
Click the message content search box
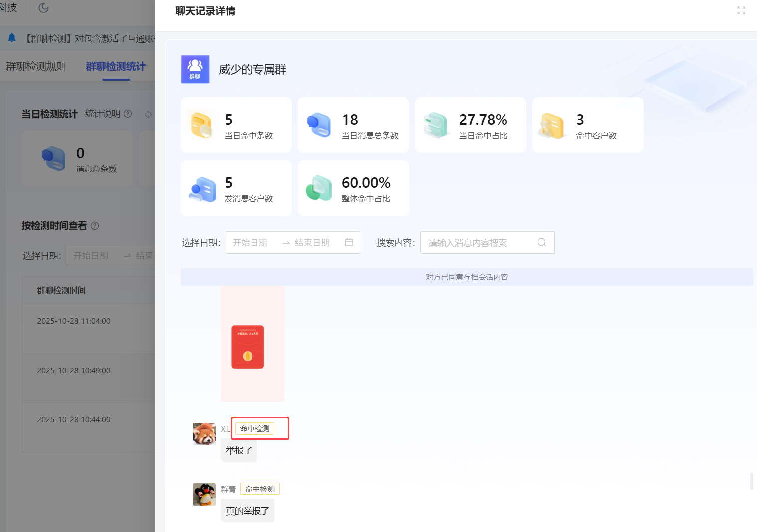pos(479,243)
